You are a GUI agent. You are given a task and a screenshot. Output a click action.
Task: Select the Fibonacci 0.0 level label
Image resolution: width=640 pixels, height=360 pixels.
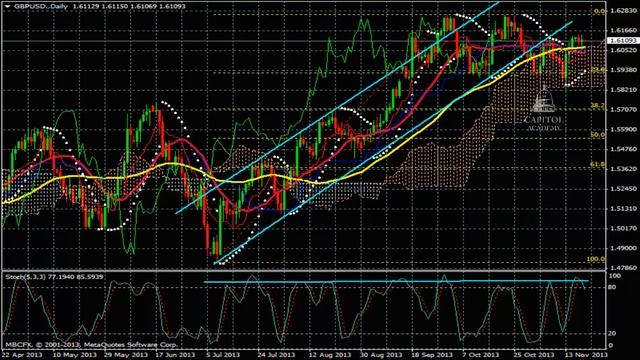point(600,11)
